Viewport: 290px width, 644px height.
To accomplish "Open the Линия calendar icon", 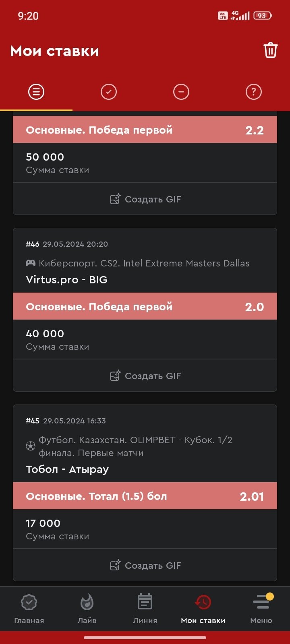I will [x=145, y=609].
